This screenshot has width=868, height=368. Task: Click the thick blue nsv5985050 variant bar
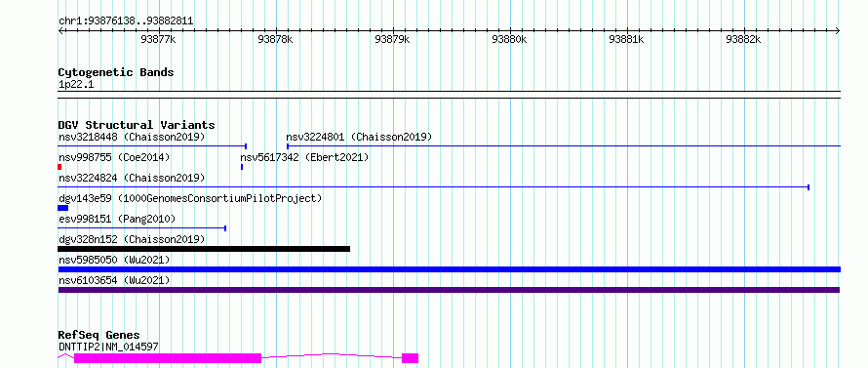click(449, 269)
